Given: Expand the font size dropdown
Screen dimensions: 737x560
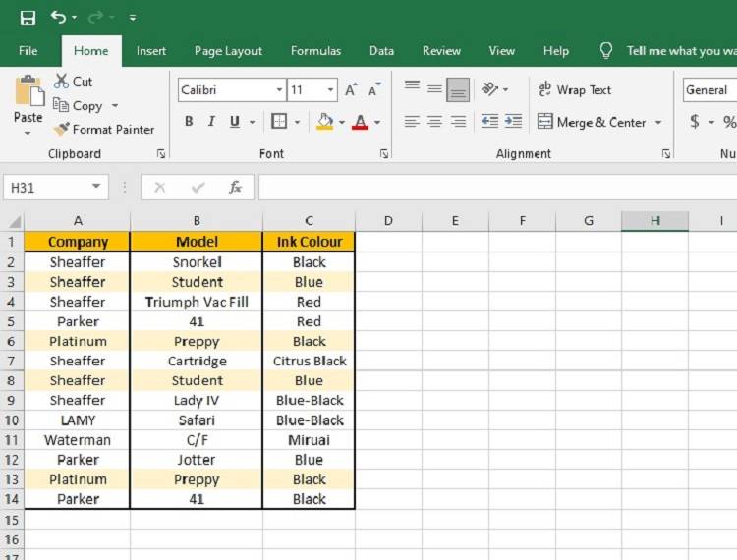Looking at the screenshot, I should click(x=330, y=89).
